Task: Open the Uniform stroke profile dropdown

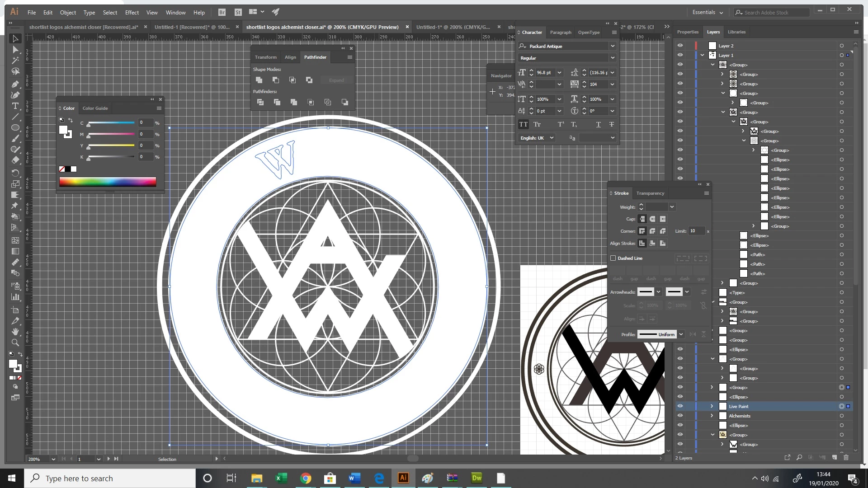Action: pos(681,334)
